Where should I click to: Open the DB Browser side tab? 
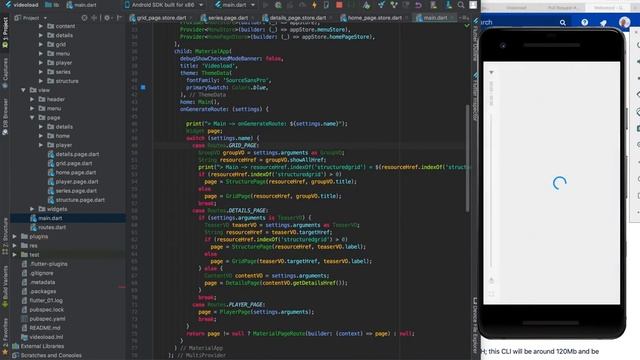point(5,117)
